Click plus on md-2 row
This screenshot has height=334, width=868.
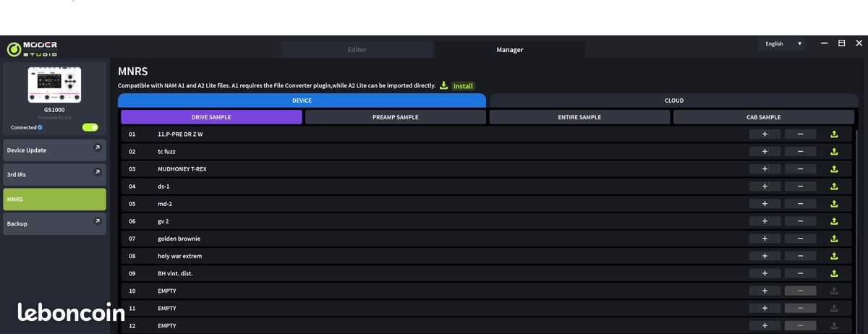[765, 203]
